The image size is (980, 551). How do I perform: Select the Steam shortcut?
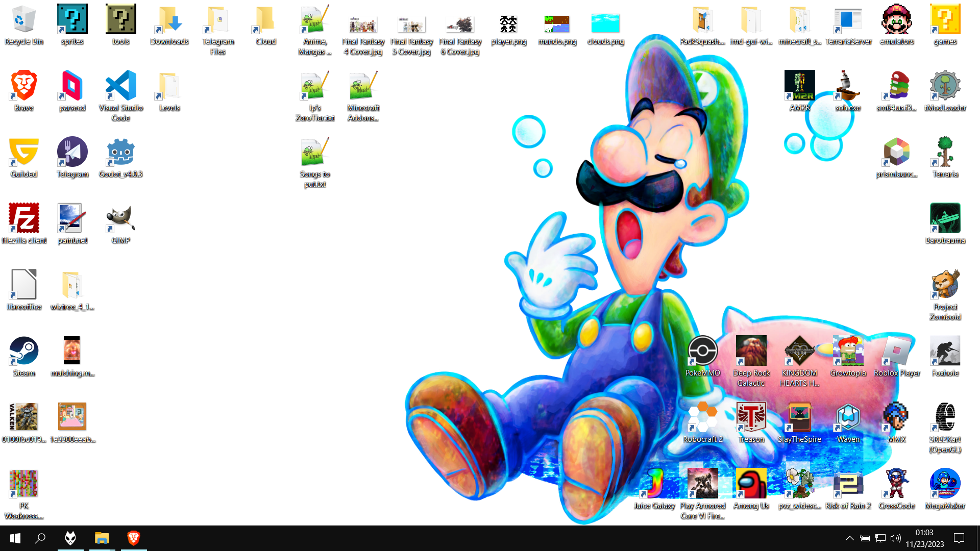pos(23,356)
